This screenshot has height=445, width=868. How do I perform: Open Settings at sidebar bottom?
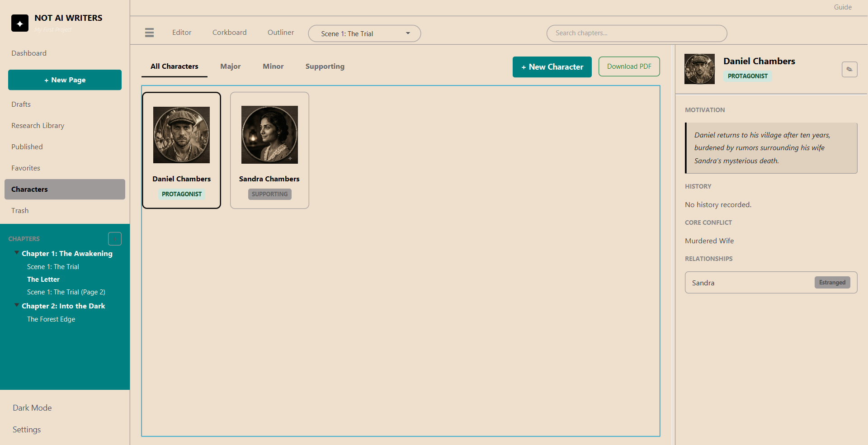point(27,430)
